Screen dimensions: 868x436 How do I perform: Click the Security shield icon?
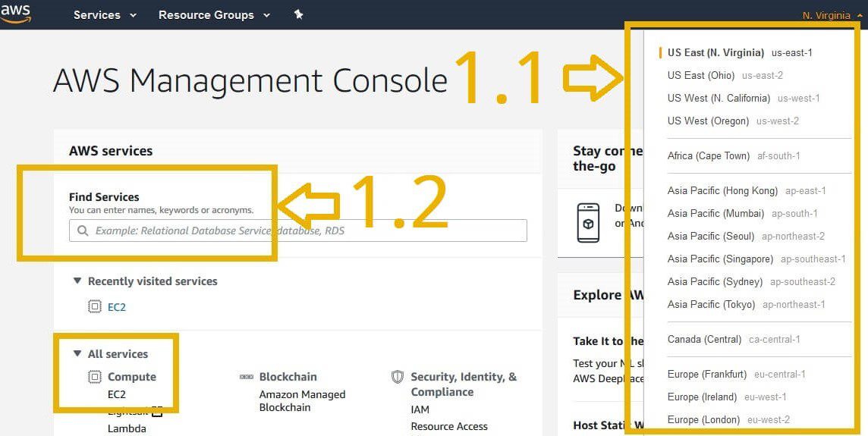(398, 377)
